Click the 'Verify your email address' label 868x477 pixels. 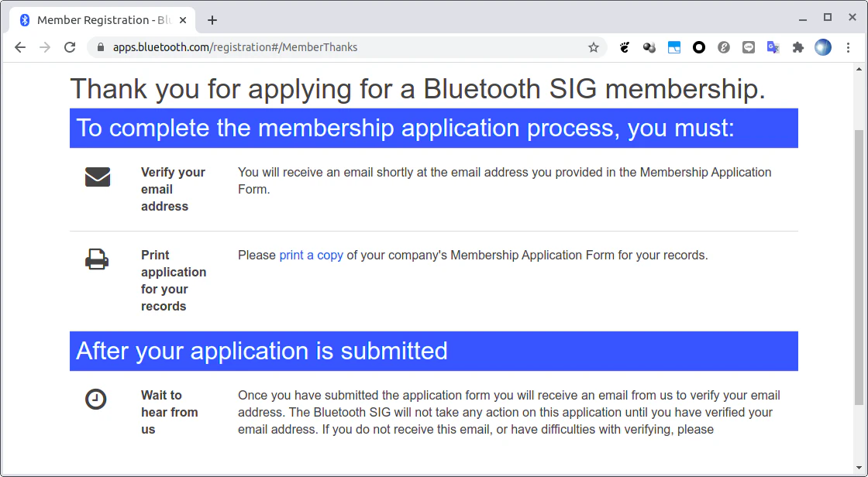[x=174, y=189]
